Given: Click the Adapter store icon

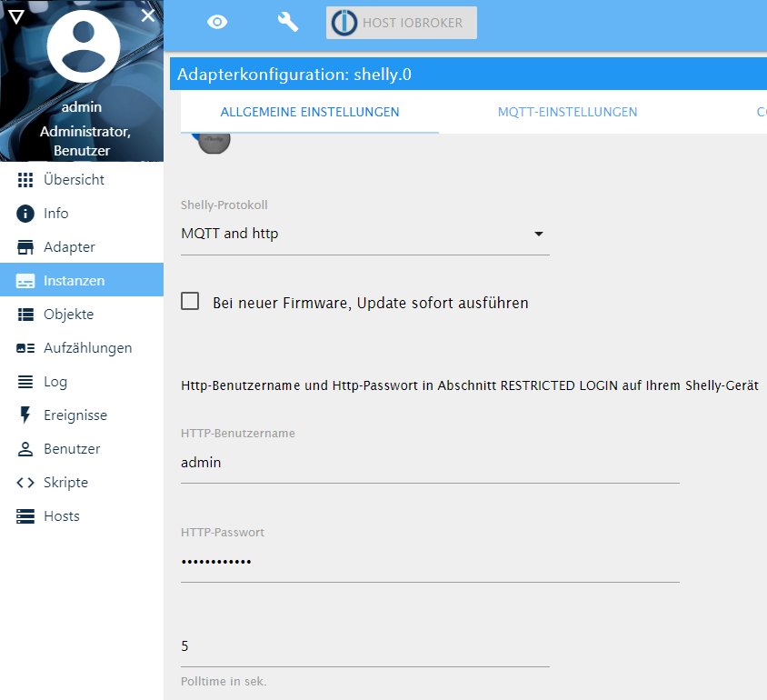Looking at the screenshot, I should (x=25, y=247).
